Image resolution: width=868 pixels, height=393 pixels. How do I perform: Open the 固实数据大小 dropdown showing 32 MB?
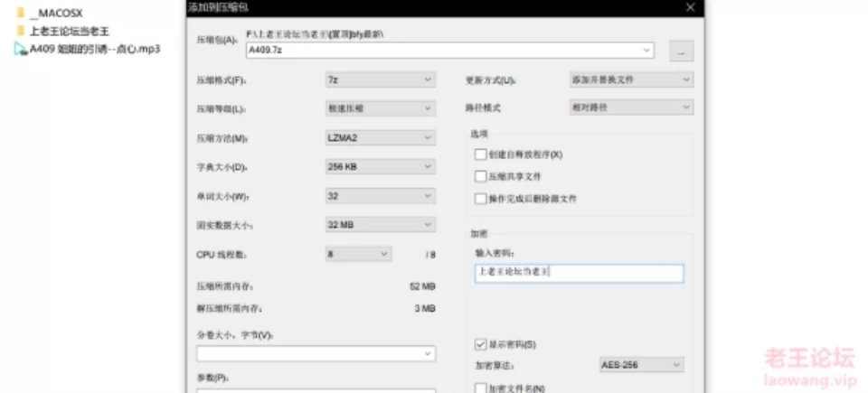click(381, 225)
